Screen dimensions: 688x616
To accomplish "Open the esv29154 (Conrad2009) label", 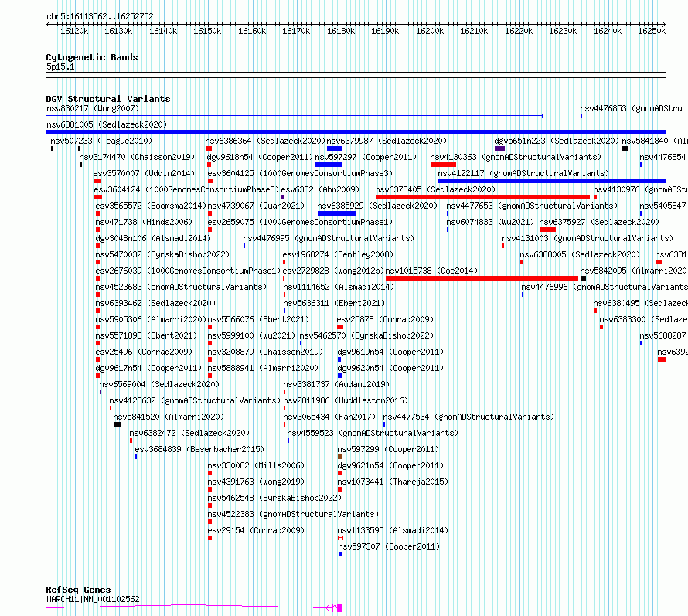I will 256,530.
